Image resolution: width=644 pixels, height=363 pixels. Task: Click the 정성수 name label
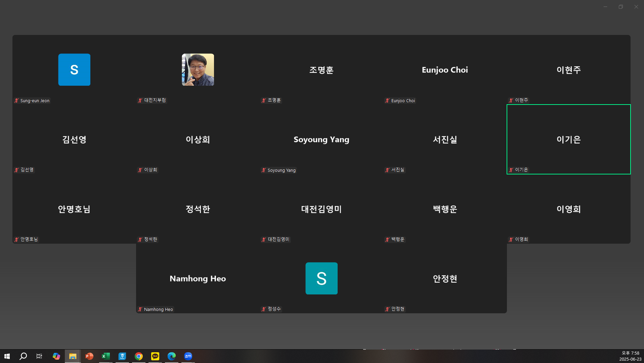(274, 309)
